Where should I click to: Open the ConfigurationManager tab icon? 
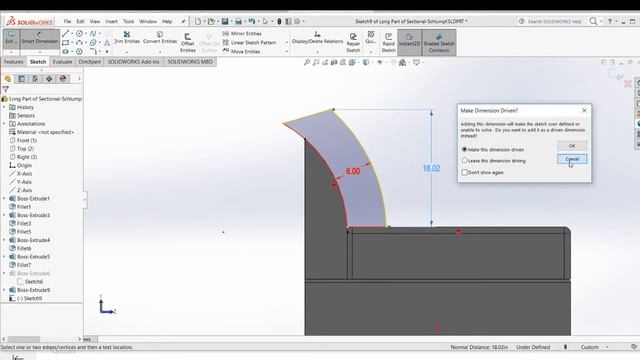tap(35, 79)
